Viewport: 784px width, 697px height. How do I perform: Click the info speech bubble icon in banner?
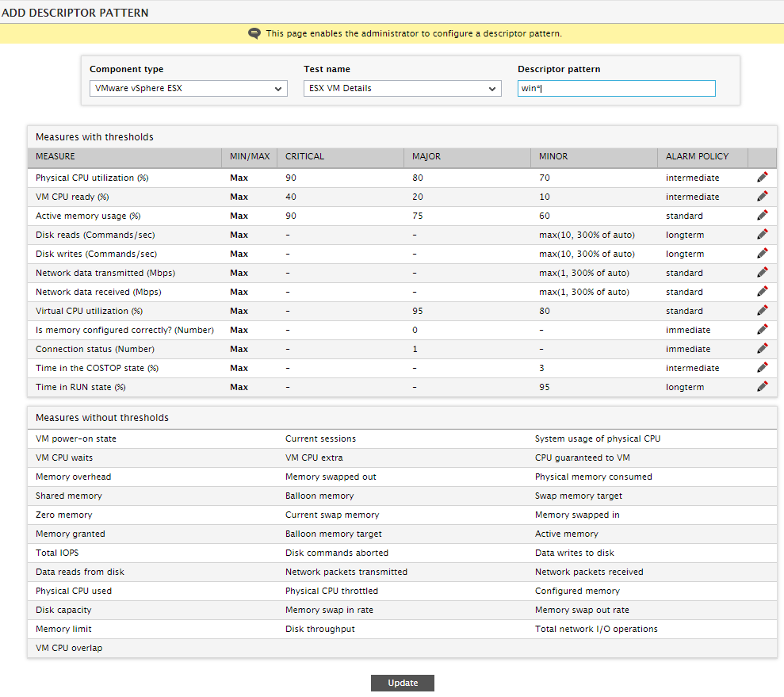point(254,33)
